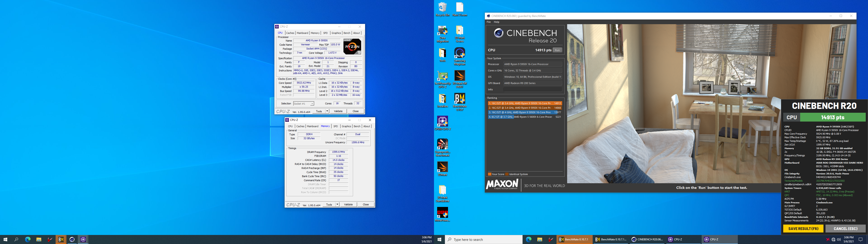Screen dimensions: 868x244
Task: Click Close in the CPU-Z processor window
Action: (x=356, y=111)
